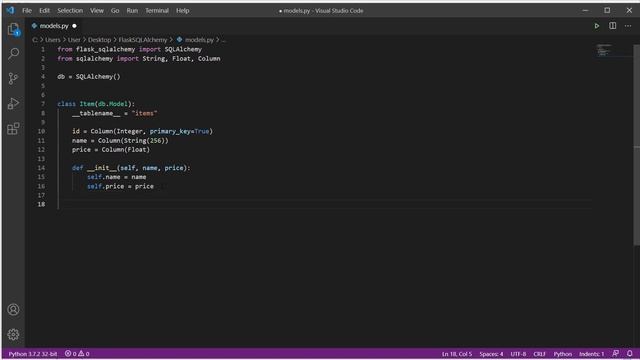
Task: Open Source Control view
Action: (x=13, y=78)
